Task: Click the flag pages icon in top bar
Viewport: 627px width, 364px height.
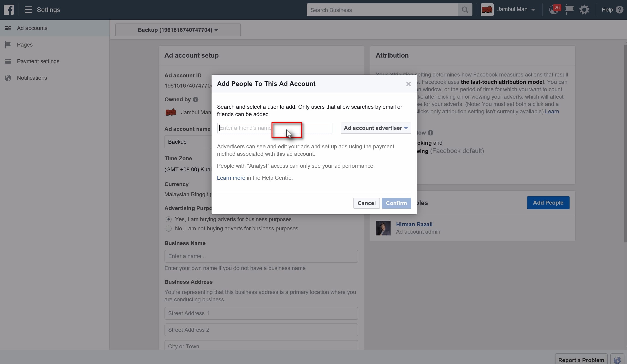Action: click(569, 10)
